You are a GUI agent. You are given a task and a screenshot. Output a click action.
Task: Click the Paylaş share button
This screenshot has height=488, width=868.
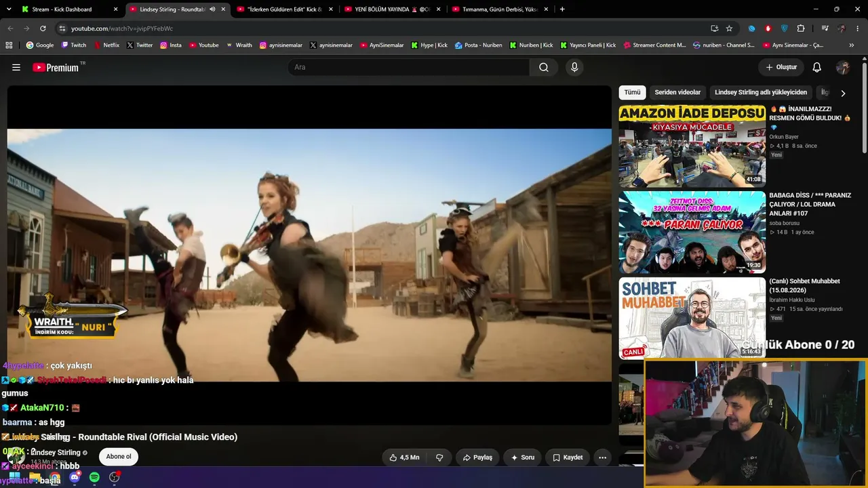pos(477,457)
